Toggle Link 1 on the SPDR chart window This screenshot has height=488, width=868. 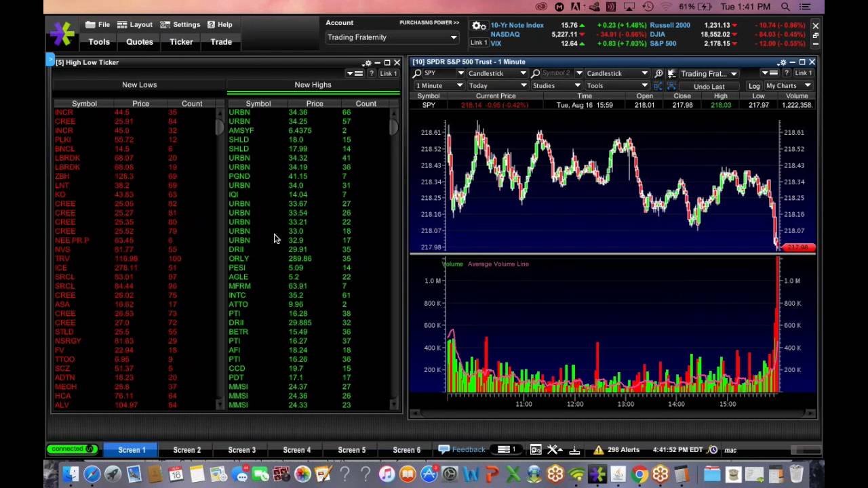click(803, 73)
